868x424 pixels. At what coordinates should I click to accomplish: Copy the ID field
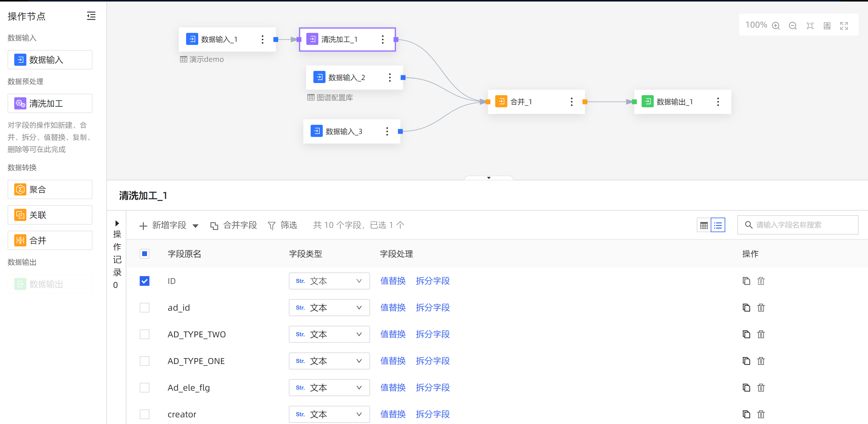pyautogui.click(x=746, y=281)
